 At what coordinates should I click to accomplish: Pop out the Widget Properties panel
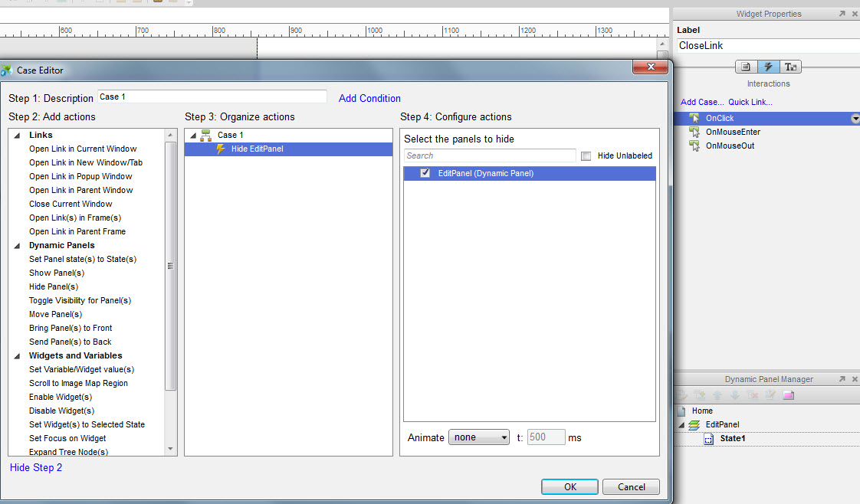(x=842, y=14)
